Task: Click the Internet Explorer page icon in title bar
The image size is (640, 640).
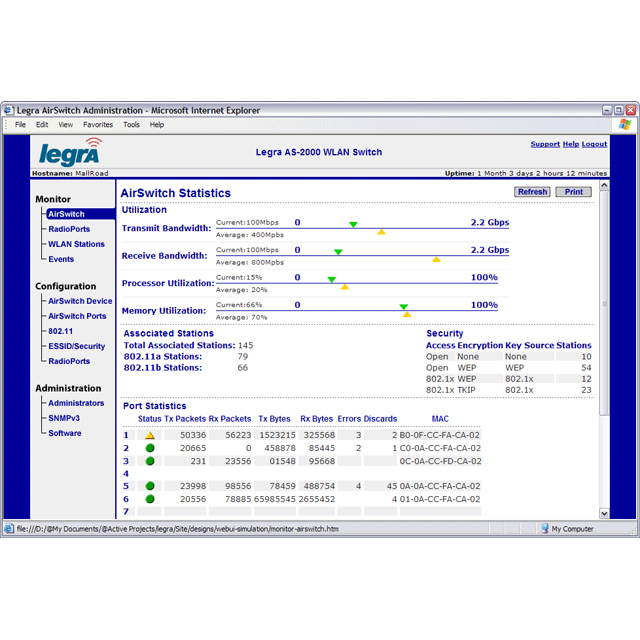Action: tap(9, 110)
